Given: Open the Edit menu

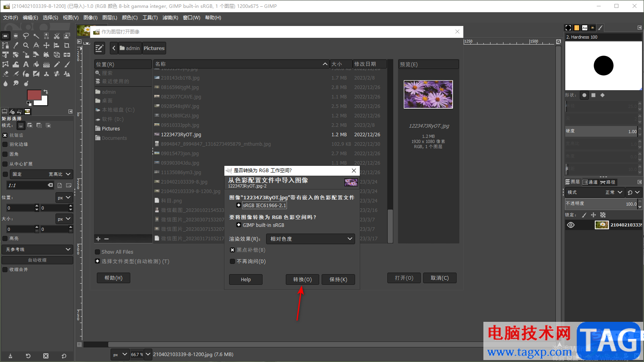Looking at the screenshot, I should 30,18.
